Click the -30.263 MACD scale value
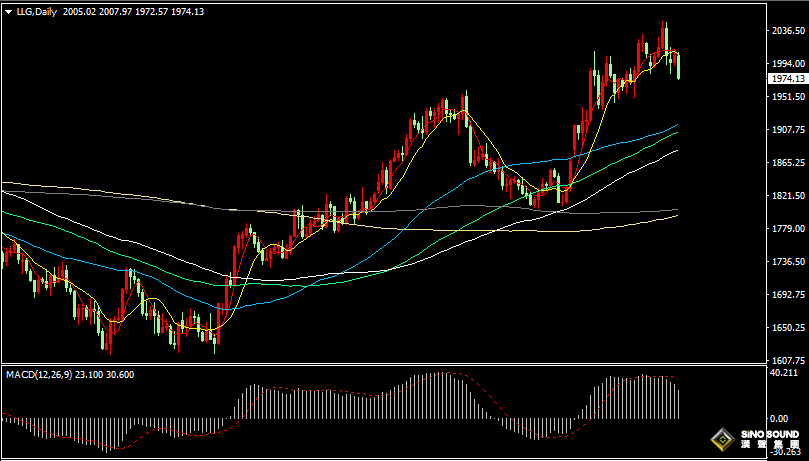809x461 pixels. tap(786, 450)
